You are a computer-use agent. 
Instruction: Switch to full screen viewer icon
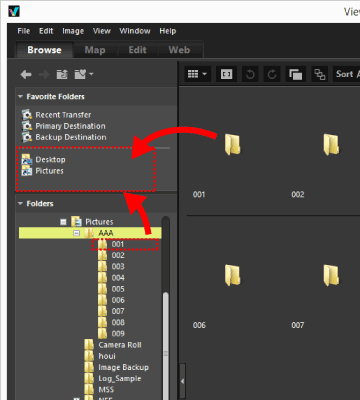point(226,74)
